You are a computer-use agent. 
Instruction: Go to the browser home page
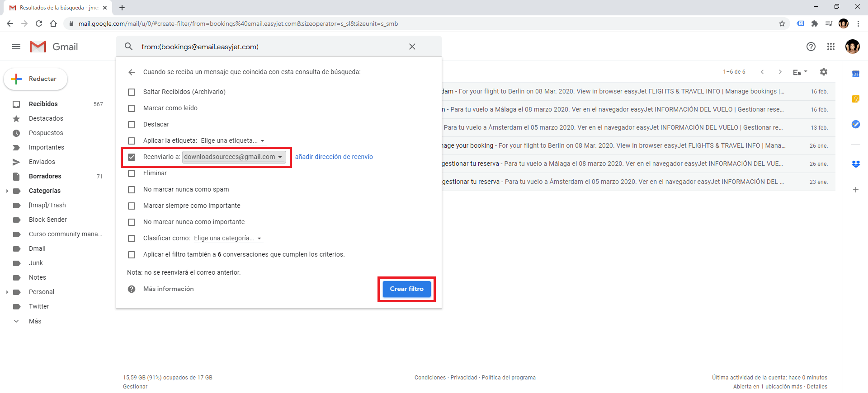(x=53, y=23)
